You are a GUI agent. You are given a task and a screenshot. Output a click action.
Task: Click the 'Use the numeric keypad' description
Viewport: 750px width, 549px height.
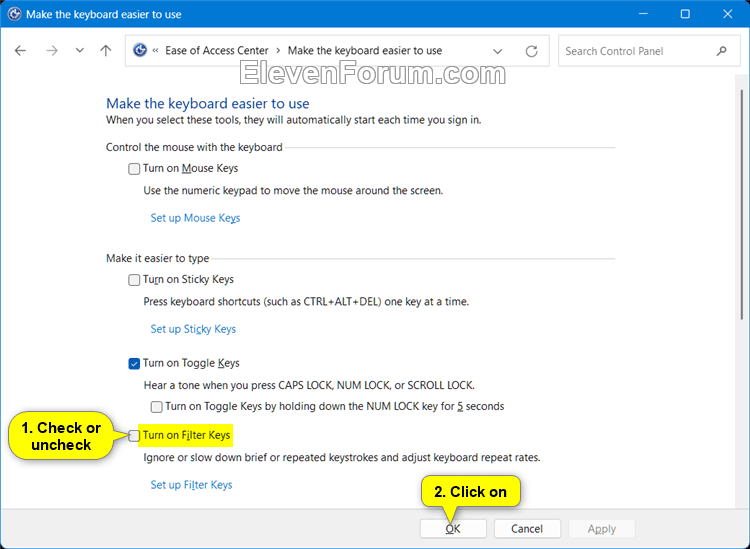(x=293, y=191)
